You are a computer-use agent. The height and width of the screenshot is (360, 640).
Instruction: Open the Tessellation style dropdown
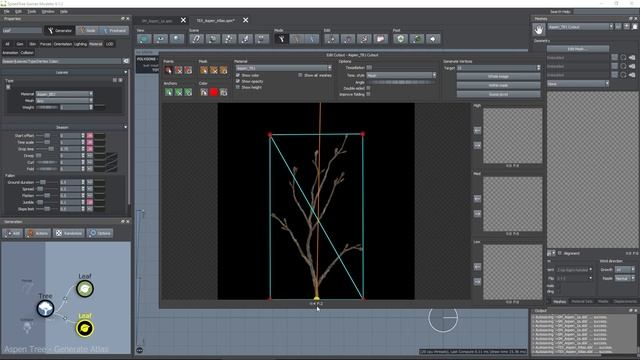pyautogui.click(x=401, y=76)
